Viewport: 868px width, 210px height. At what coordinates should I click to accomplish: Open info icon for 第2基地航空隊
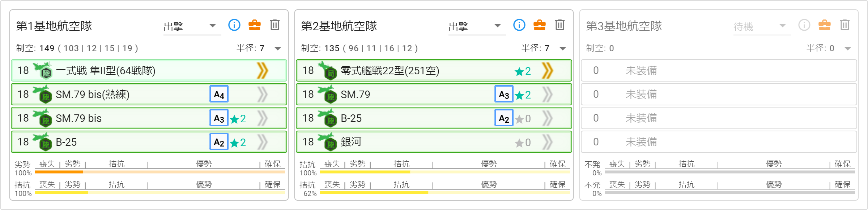519,25
